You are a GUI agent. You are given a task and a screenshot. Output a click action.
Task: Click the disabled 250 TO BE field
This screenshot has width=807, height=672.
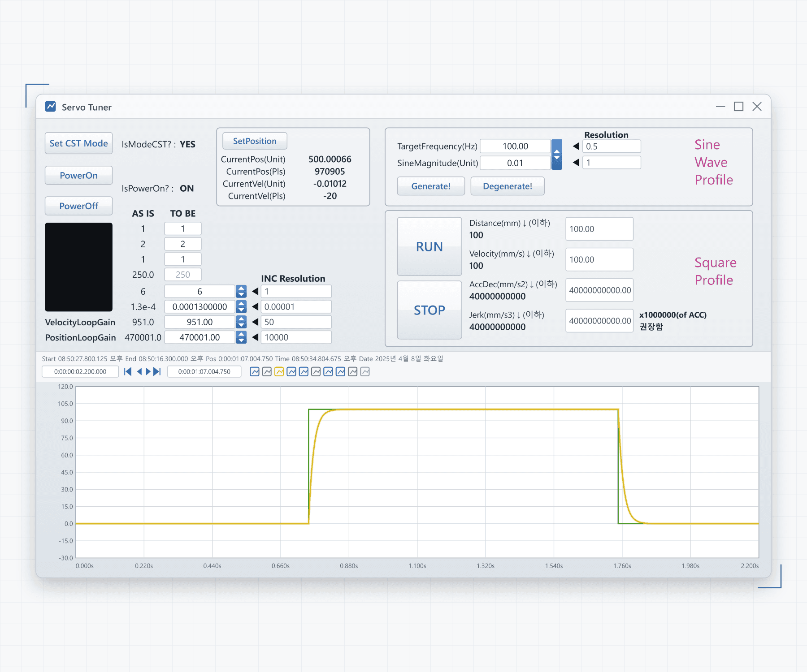click(x=182, y=274)
